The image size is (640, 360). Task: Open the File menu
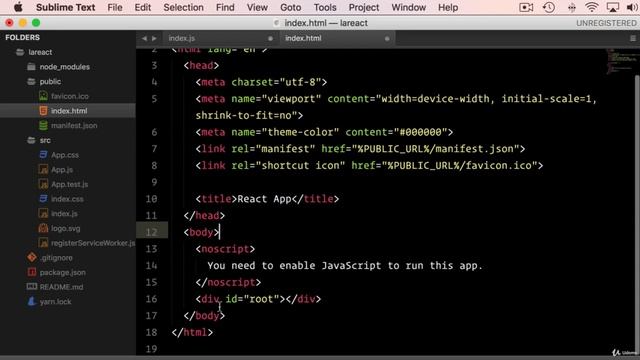click(115, 7)
